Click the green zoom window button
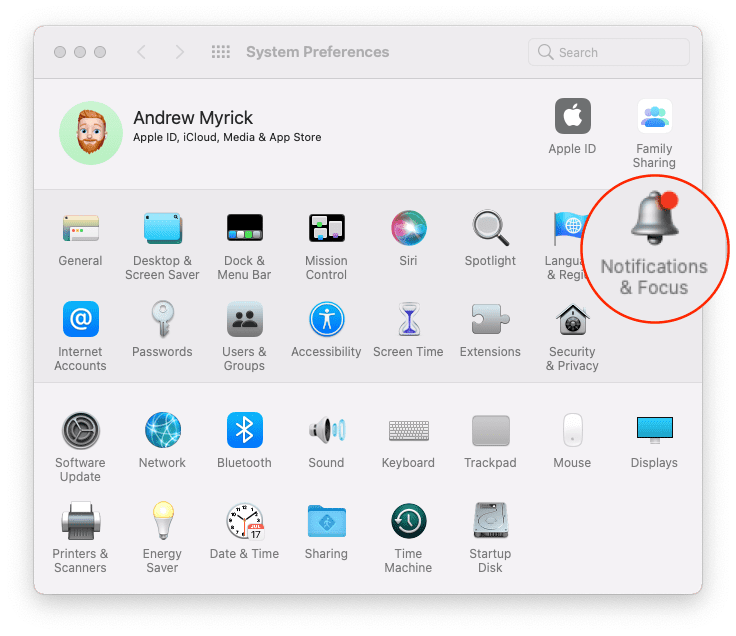 coord(100,52)
